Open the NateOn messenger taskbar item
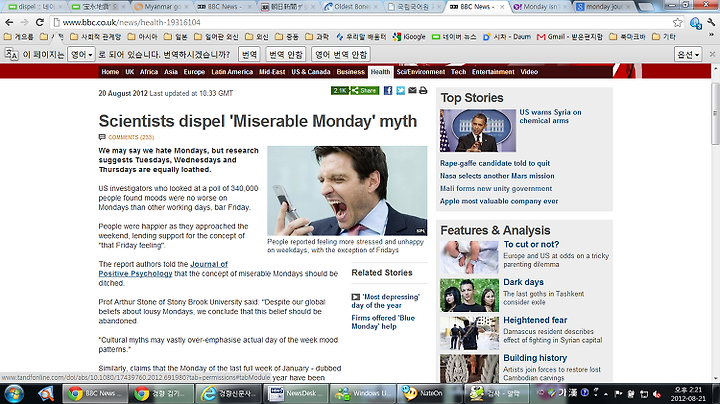This screenshot has height=404, width=720. tap(428, 393)
